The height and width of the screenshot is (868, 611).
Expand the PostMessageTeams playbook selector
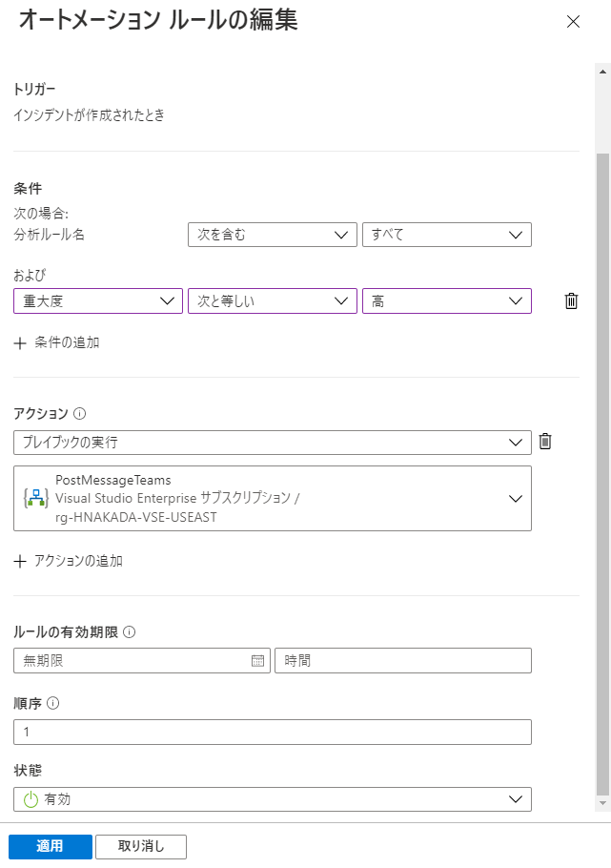point(273,498)
